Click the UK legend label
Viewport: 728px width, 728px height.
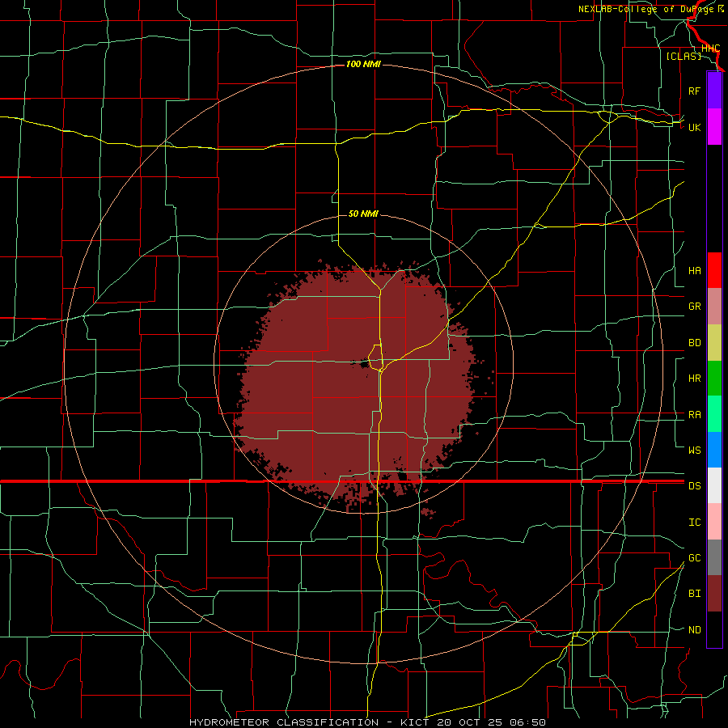point(694,127)
